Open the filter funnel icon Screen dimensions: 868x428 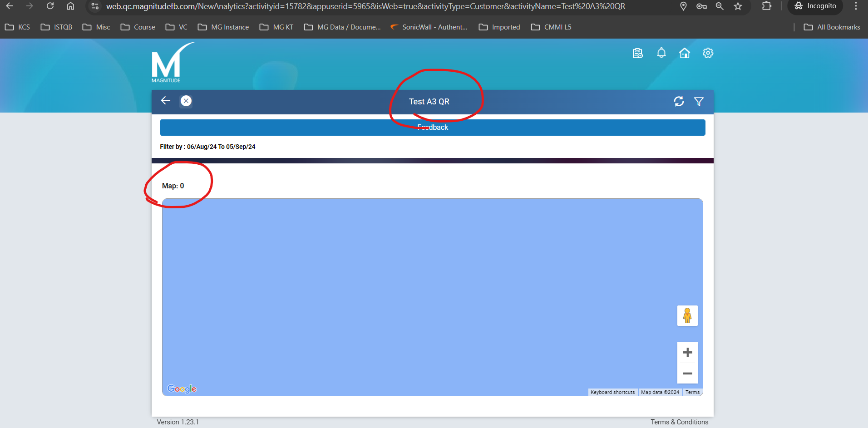pos(699,101)
